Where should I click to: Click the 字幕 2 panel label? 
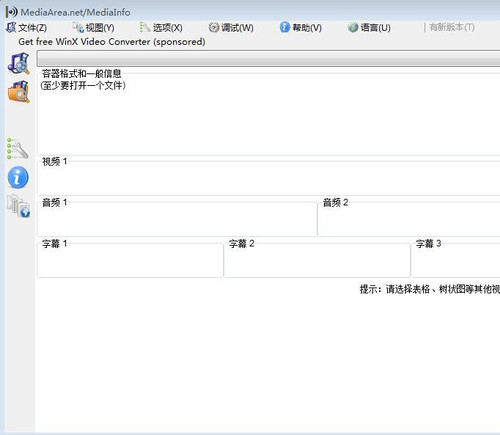pos(241,244)
